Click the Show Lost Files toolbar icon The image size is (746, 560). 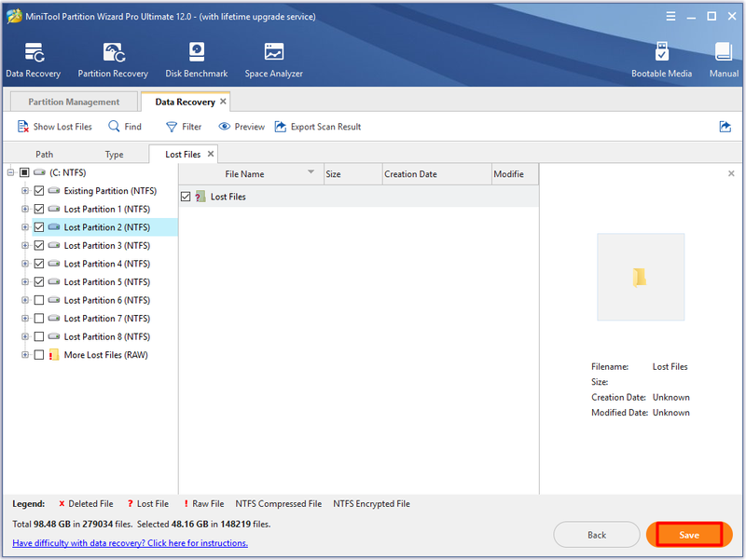click(x=22, y=127)
